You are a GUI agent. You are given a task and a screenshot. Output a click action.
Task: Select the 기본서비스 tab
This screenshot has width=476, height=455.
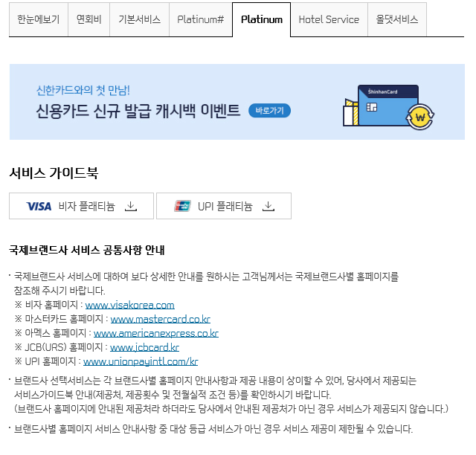[139, 19]
